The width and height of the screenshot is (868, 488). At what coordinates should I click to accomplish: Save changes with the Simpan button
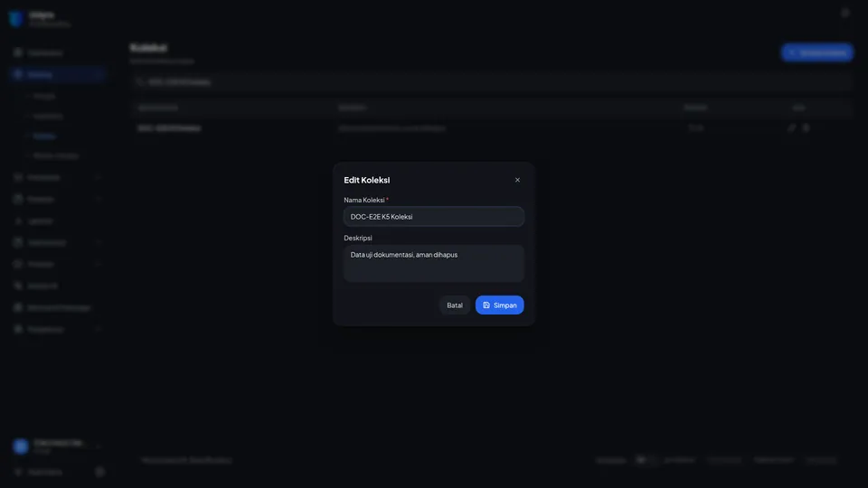[x=499, y=305]
